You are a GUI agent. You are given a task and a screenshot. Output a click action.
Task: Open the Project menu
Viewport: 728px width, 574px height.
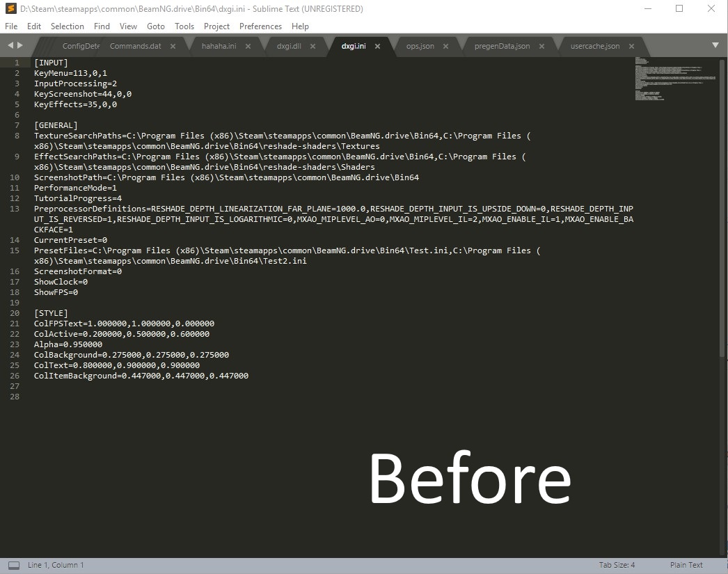click(x=217, y=26)
